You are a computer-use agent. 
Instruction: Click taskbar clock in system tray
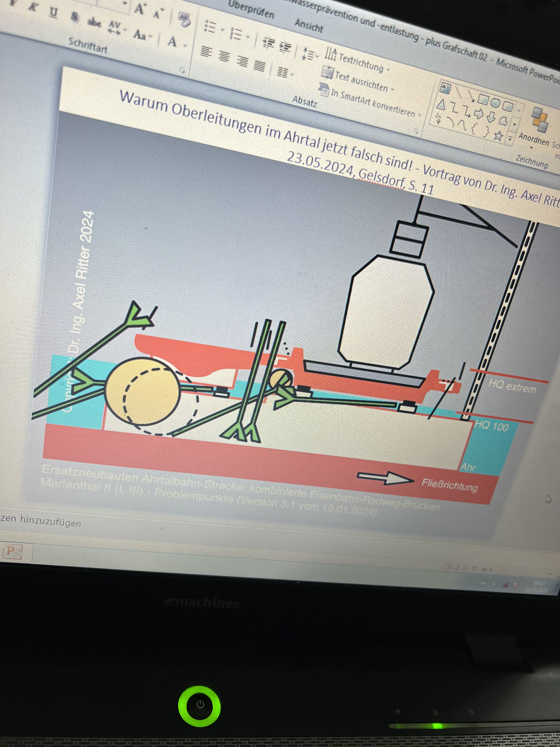[536, 587]
